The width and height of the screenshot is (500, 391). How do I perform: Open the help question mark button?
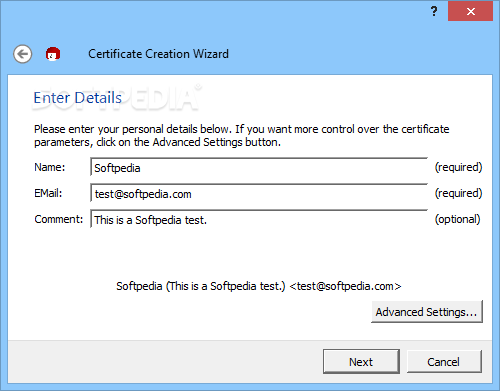pyautogui.click(x=434, y=11)
